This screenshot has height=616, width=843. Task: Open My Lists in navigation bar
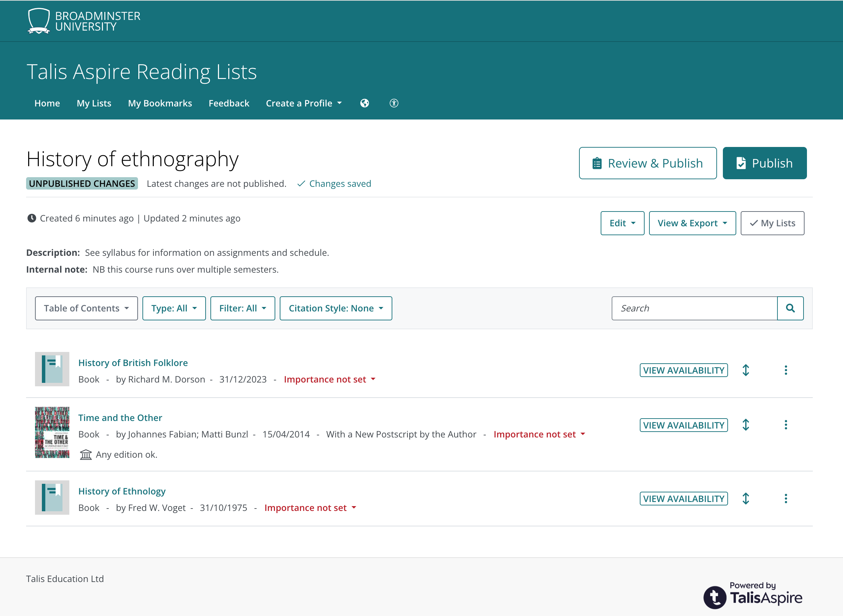coord(94,103)
